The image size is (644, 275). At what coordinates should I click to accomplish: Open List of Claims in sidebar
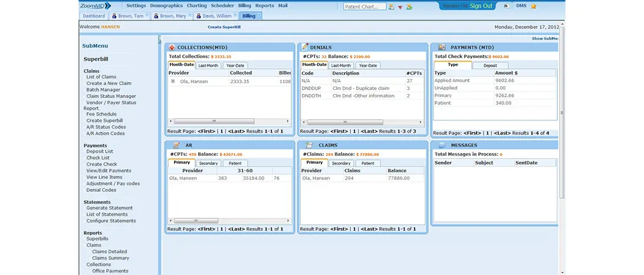click(101, 77)
